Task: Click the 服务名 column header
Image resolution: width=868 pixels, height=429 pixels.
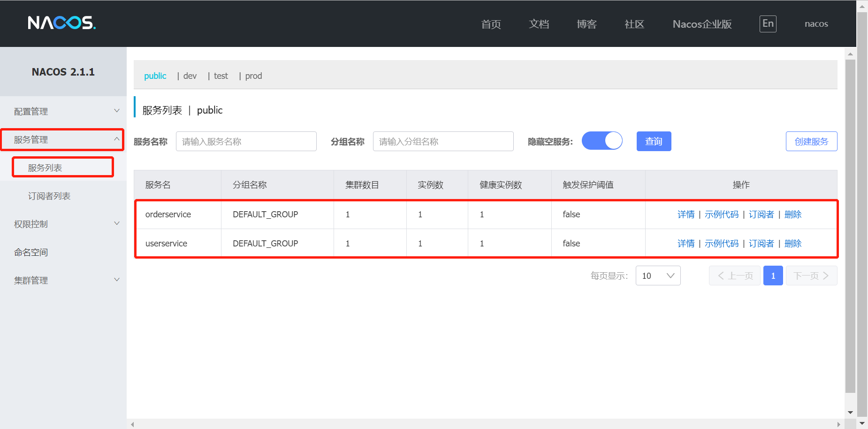Action: [x=158, y=184]
